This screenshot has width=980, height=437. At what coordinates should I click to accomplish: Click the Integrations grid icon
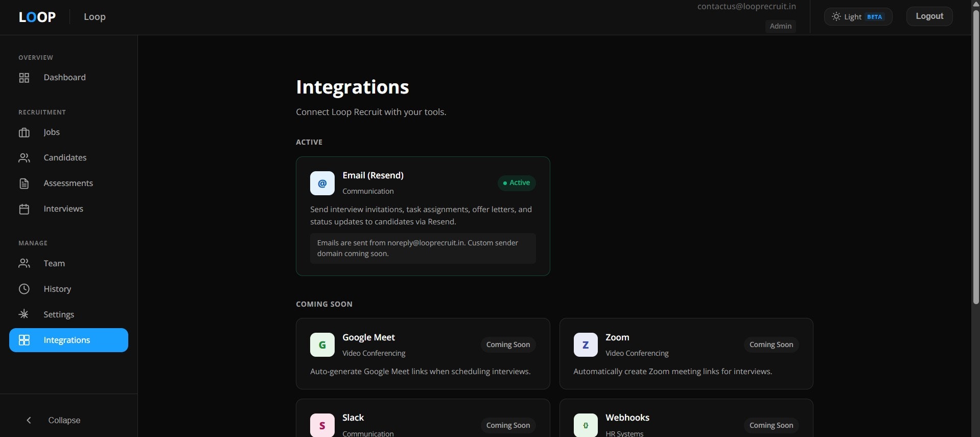coord(24,340)
